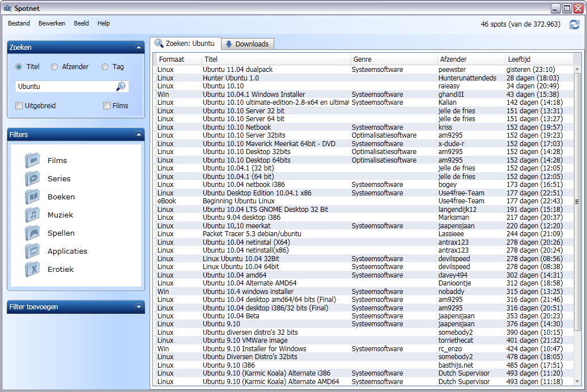The width and height of the screenshot is (587, 392).
Task: Open the Series filter folder icon
Action: pyautogui.click(x=32, y=178)
